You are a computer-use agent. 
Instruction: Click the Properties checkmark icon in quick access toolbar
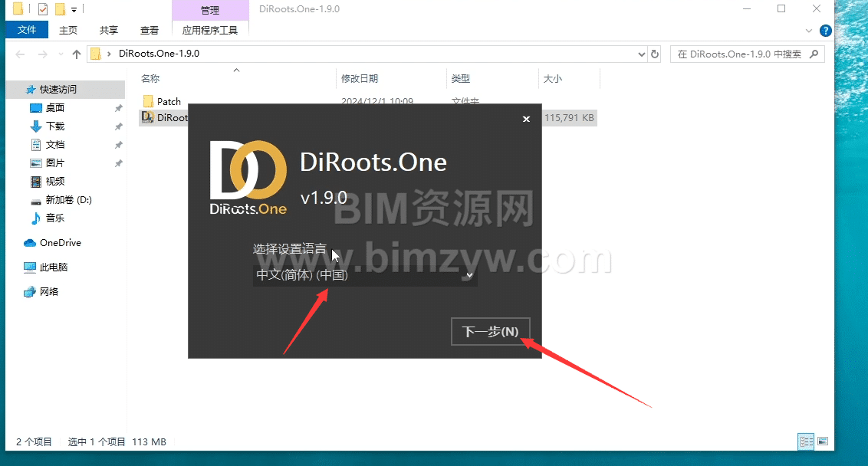(43, 9)
